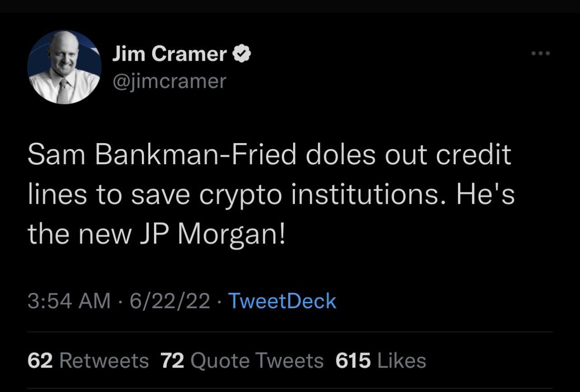The image size is (580, 392).
Task: View the 62 Retweets list
Action: point(88,361)
